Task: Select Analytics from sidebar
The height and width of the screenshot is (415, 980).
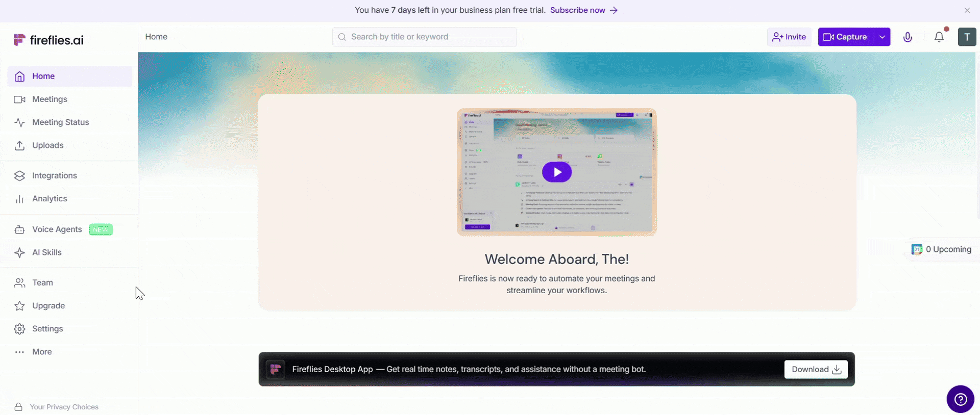Action: pos(69,199)
